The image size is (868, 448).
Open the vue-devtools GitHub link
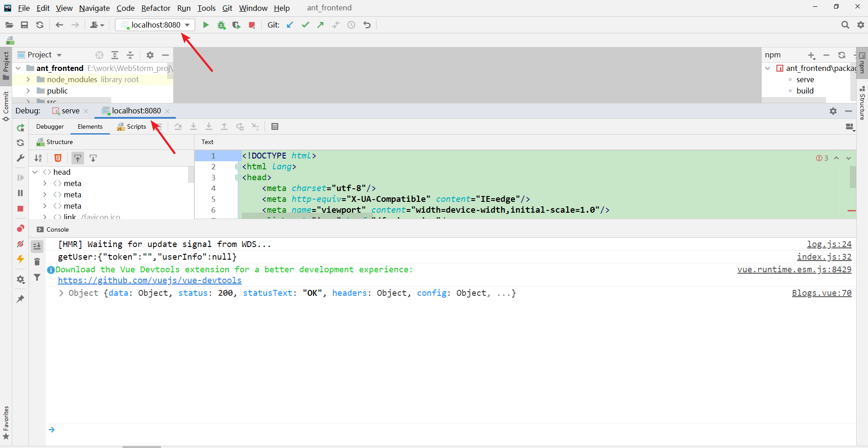click(x=150, y=280)
